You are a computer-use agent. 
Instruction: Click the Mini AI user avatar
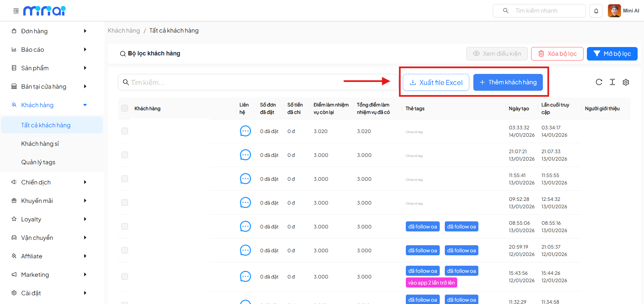(x=614, y=11)
